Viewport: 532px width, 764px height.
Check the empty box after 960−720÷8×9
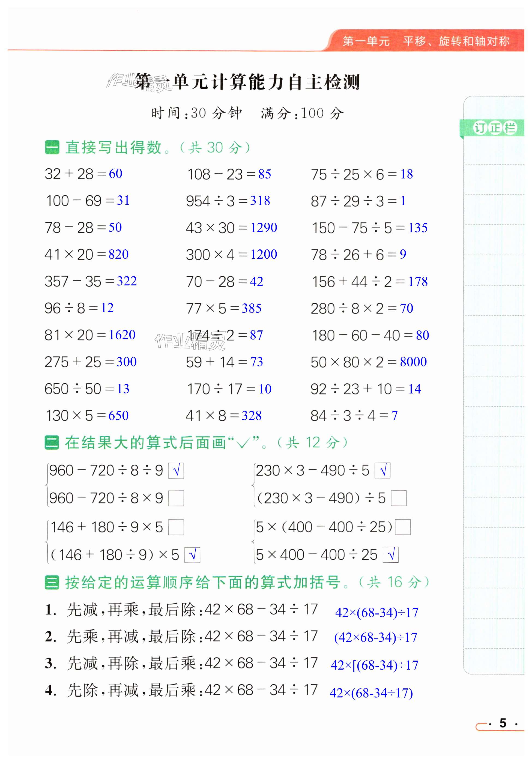pos(176,498)
